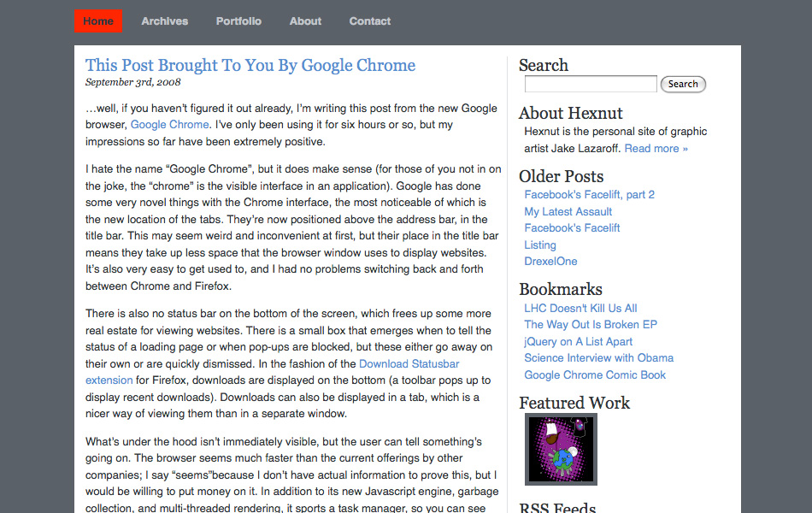Click the About Hexnut heading
This screenshot has height=513, width=812.
[x=571, y=114]
